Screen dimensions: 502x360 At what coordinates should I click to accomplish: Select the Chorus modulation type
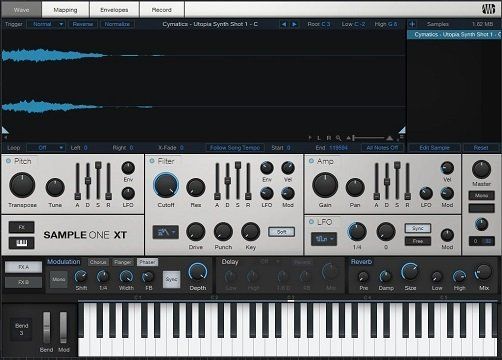pos(98,262)
